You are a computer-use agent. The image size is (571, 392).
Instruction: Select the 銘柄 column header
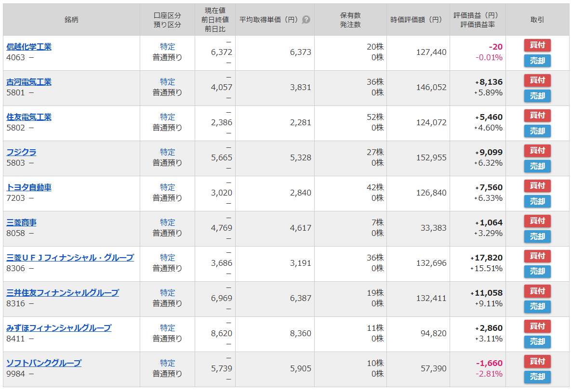coord(71,20)
